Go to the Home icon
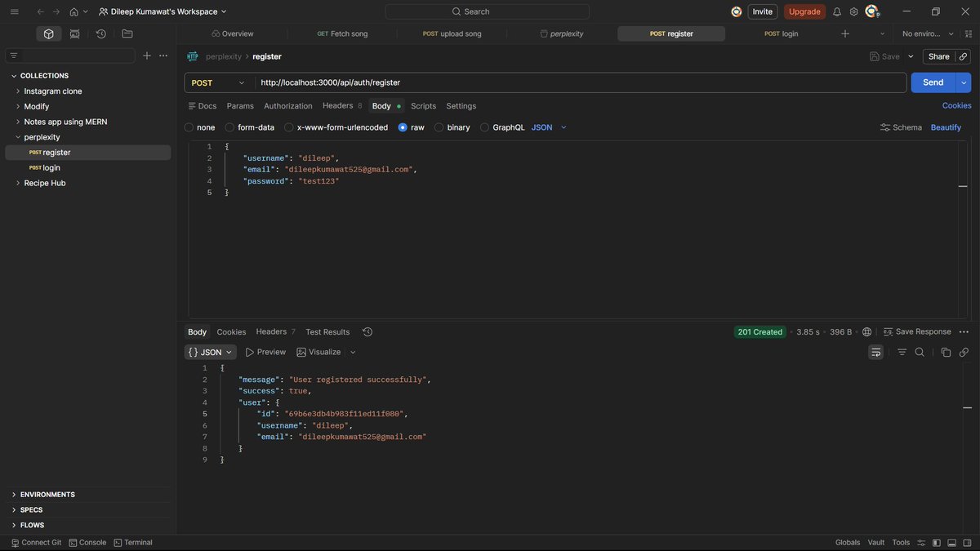This screenshot has width=980, height=551. pyautogui.click(x=74, y=11)
